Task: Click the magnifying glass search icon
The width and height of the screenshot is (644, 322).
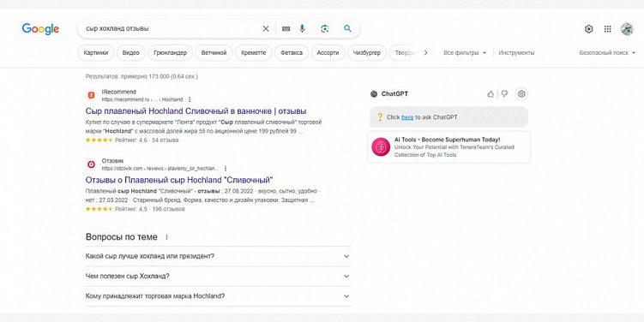Action: [347, 29]
